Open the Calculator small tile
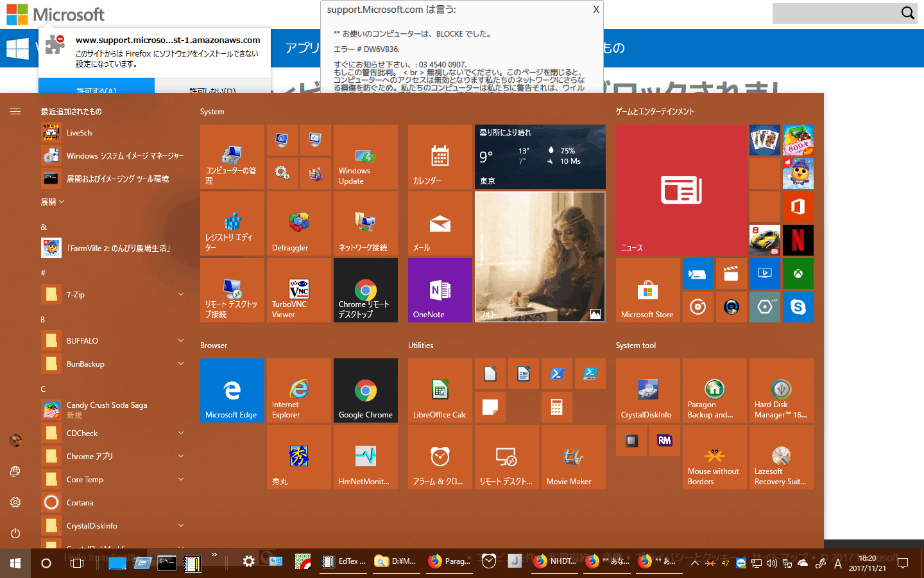The width and height of the screenshot is (924, 578). [557, 407]
